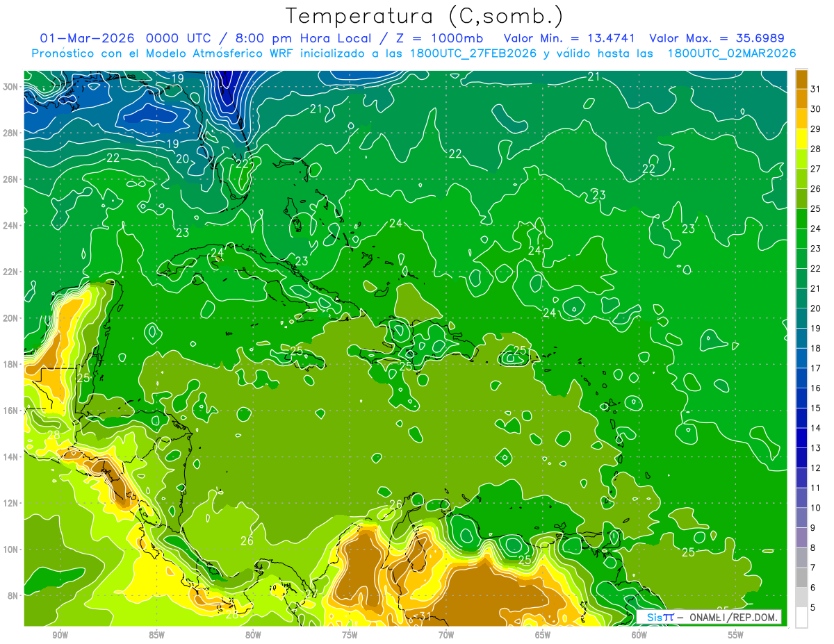The image size is (834, 644).
Task: Click the '10N' latitude axis label
Action: point(10,549)
